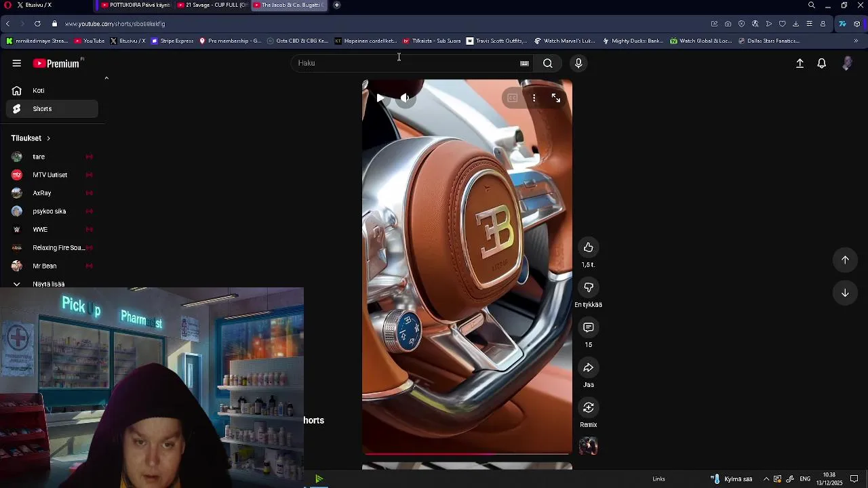This screenshot has height=488, width=868.
Task: Show hidden system tray icons
Action: tap(766, 479)
